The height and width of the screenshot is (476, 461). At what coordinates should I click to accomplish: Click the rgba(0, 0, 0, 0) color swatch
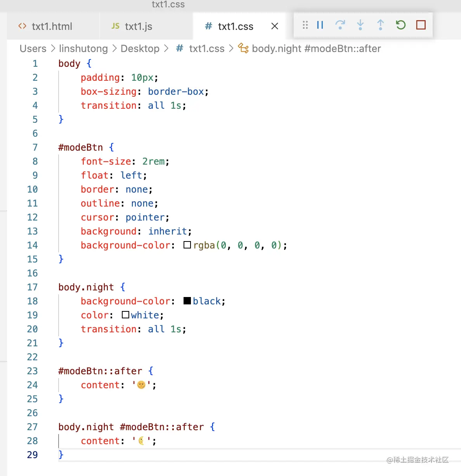pyautogui.click(x=187, y=245)
